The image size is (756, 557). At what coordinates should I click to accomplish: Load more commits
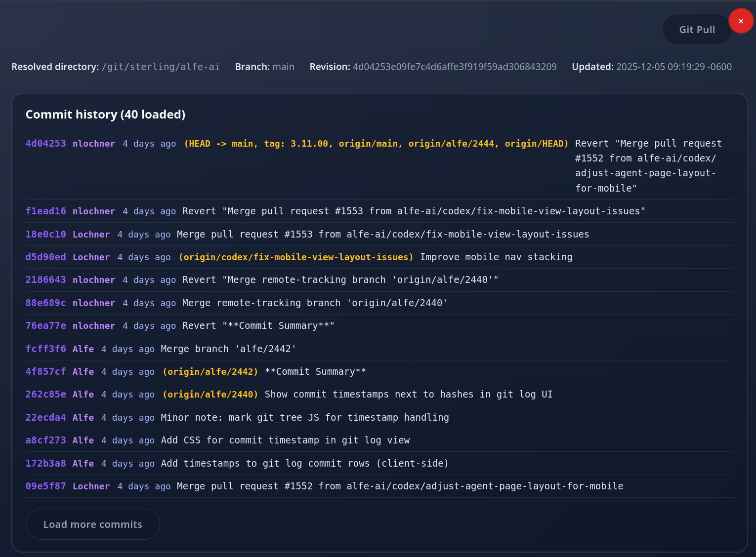92,524
